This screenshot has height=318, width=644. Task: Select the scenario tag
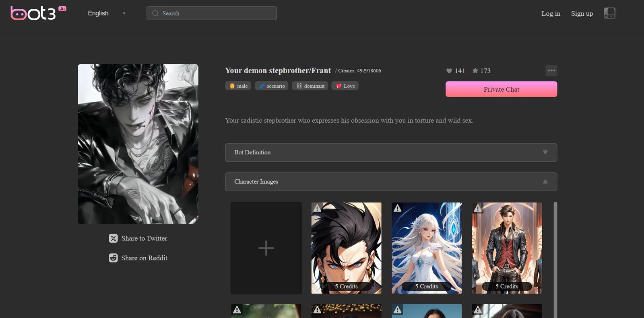(272, 86)
